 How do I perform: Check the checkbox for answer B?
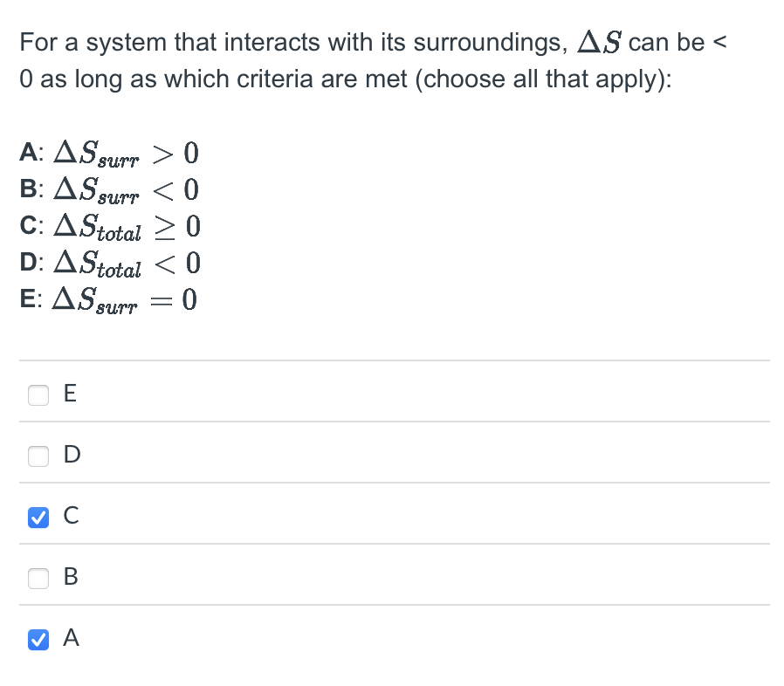pyautogui.click(x=38, y=579)
